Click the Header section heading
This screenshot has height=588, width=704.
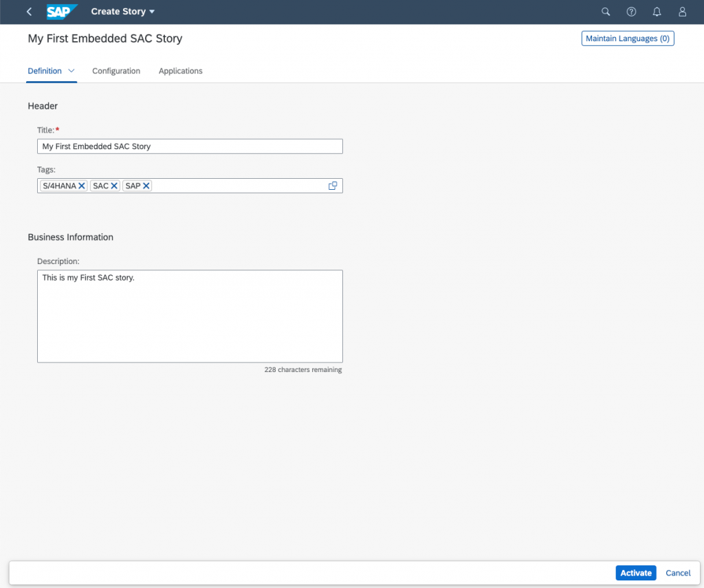[x=43, y=106]
